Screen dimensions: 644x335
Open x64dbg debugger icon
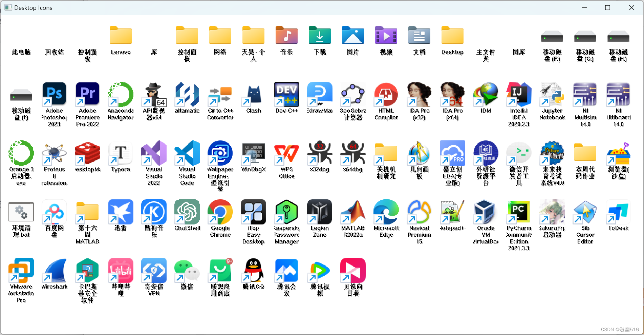[x=353, y=153]
